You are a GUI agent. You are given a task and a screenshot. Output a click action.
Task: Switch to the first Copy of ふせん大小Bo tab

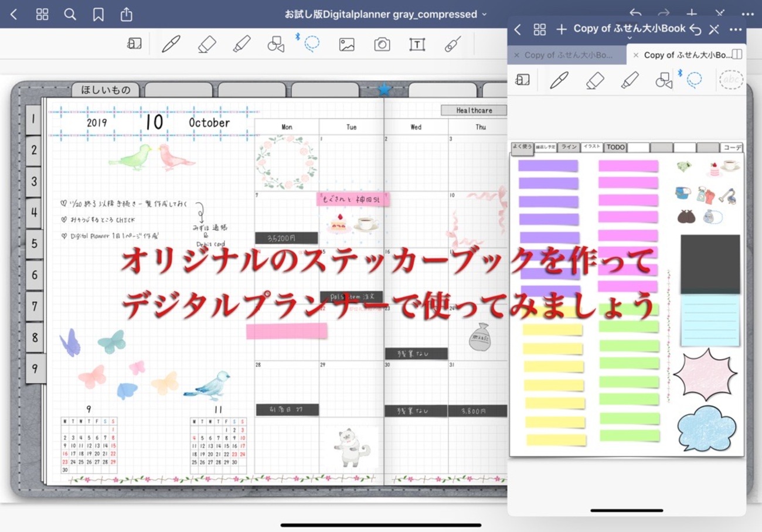(x=568, y=55)
